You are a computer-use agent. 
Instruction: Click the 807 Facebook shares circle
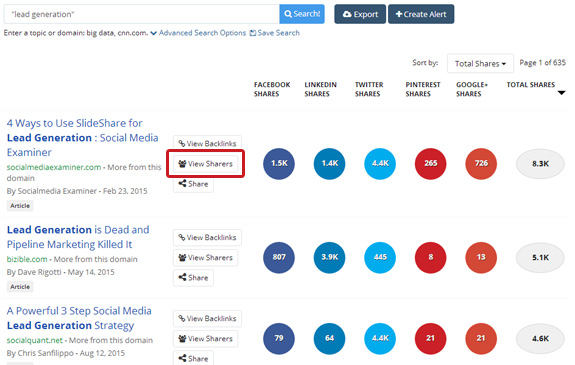[279, 258]
